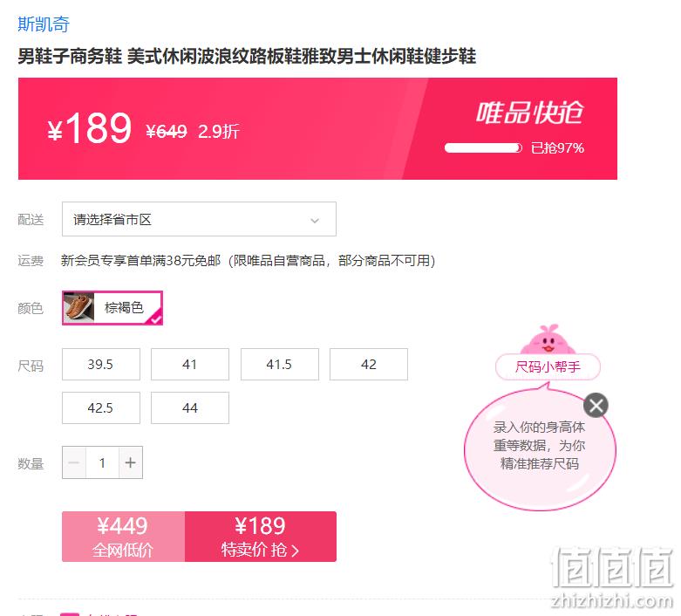Open the 尺码小帮手 size helper
681x616 pixels.
pos(548,367)
